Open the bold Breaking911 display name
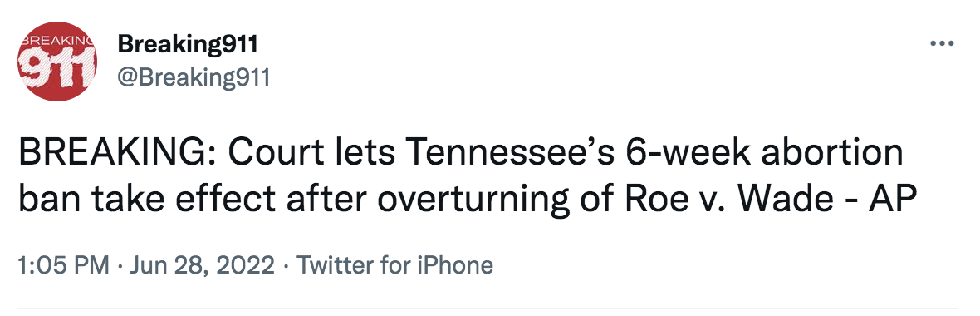This screenshot has height=316, width=980. (x=188, y=44)
